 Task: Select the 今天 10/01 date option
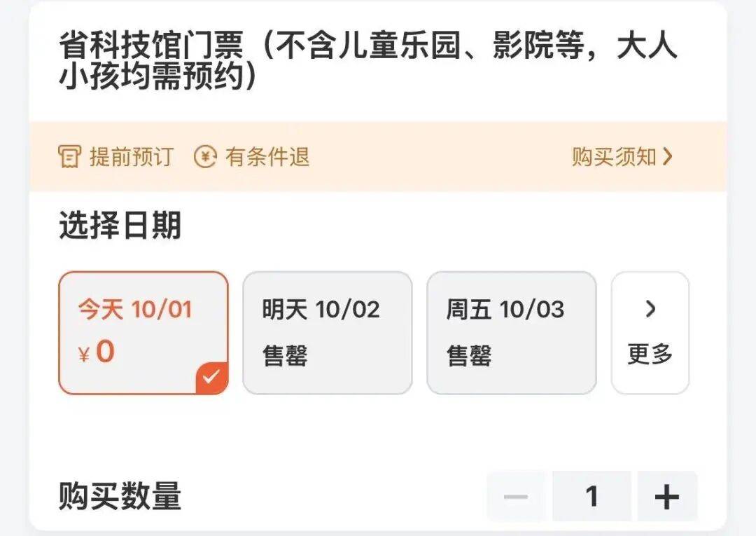tap(143, 331)
